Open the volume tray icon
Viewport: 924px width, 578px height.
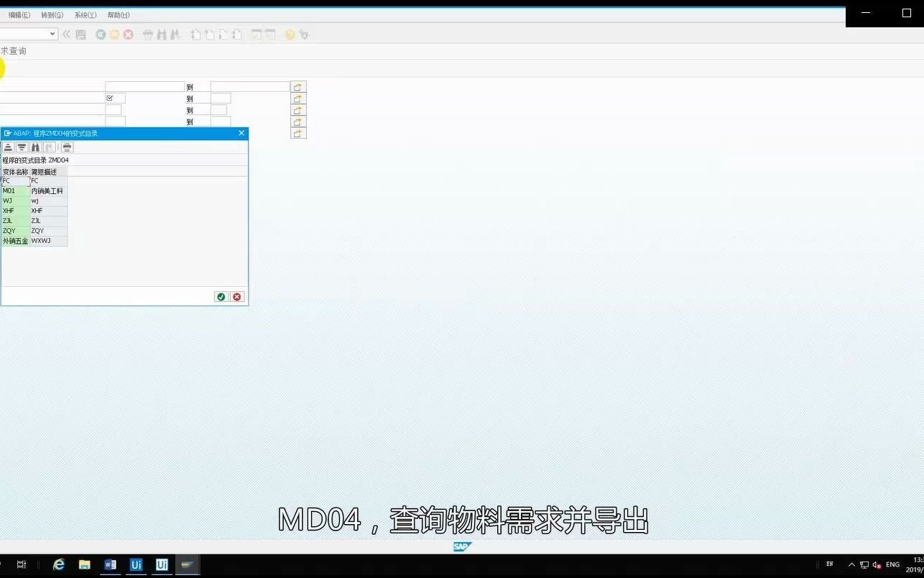[877, 565]
